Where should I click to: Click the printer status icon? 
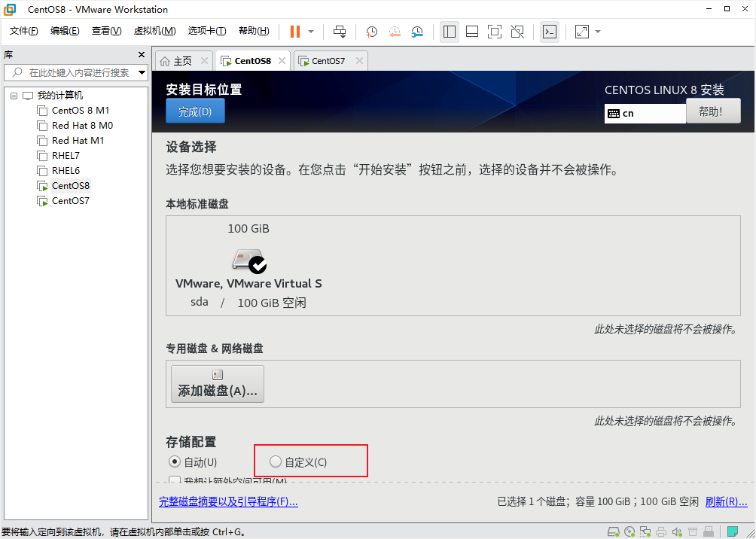[x=661, y=532]
